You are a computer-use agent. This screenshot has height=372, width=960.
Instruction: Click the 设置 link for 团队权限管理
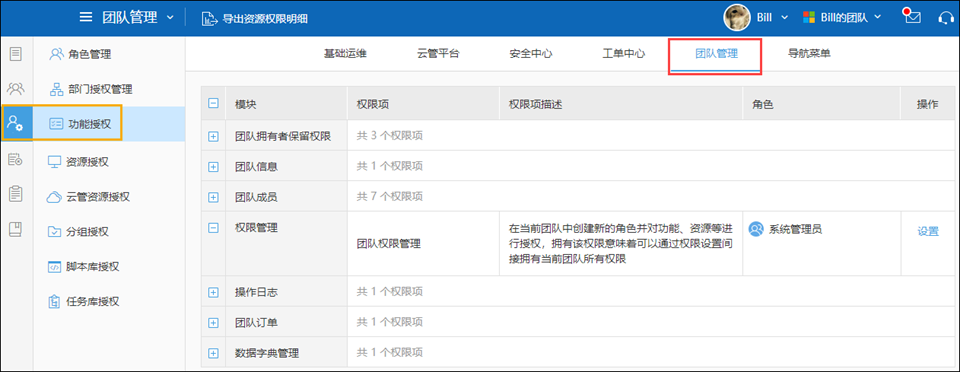pos(928,231)
